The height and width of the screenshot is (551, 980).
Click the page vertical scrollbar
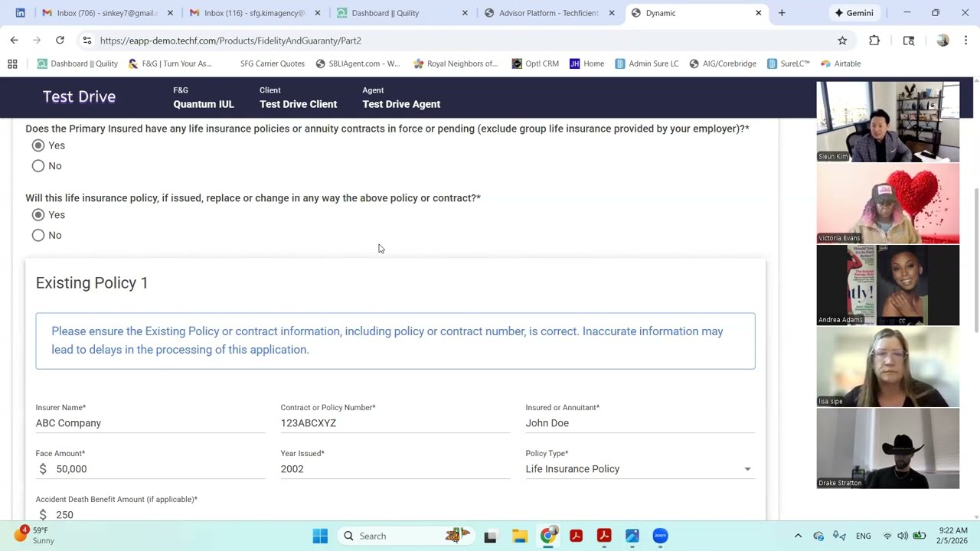(x=976, y=260)
